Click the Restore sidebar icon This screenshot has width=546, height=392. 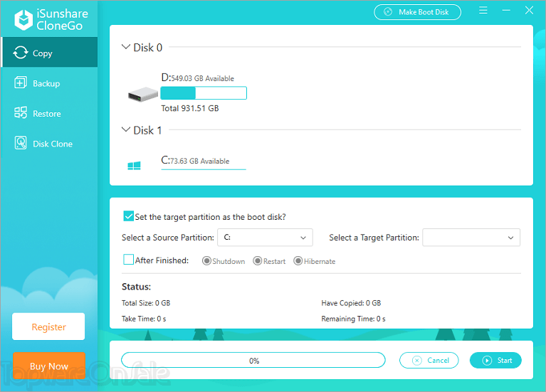[21, 113]
